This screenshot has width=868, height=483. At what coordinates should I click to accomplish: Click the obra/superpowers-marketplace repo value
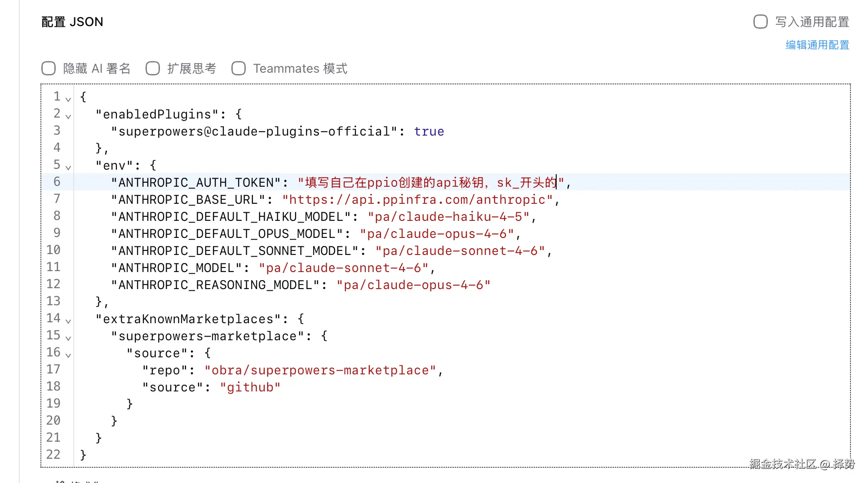pyautogui.click(x=320, y=370)
